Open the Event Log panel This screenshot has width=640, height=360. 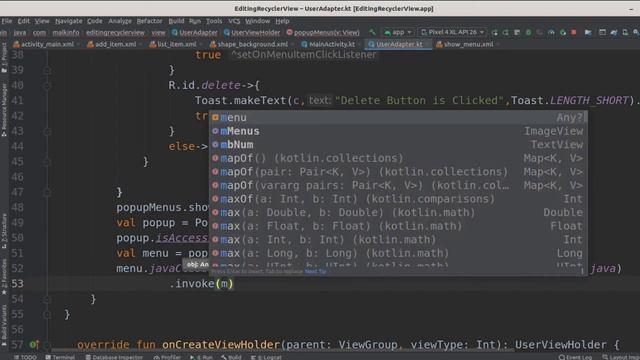(575, 357)
